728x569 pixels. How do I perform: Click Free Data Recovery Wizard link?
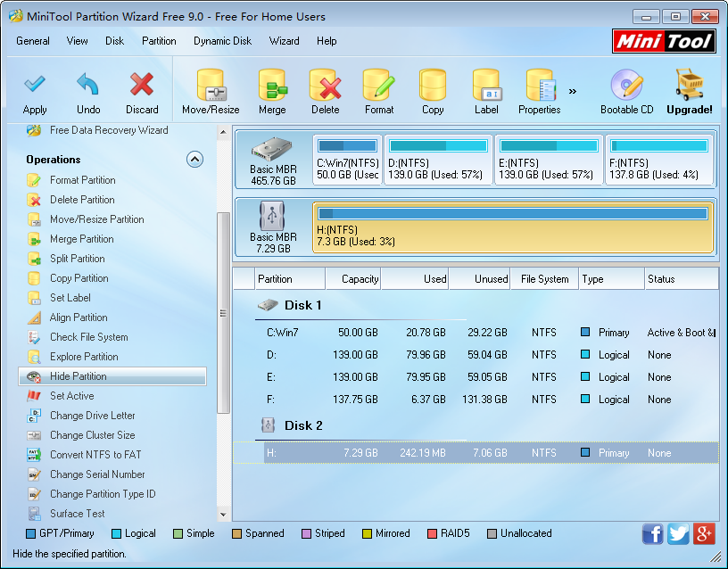(109, 130)
